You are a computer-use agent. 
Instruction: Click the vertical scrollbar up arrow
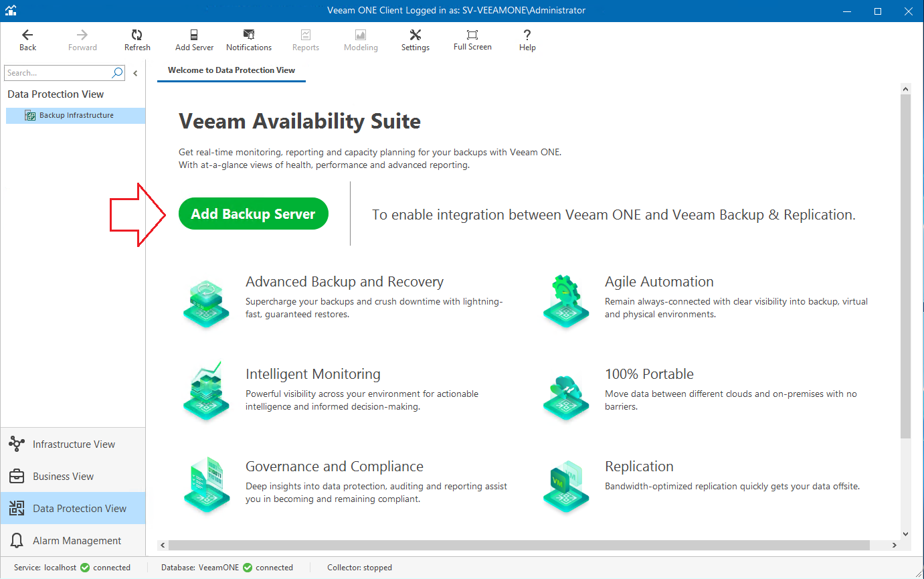(x=905, y=88)
